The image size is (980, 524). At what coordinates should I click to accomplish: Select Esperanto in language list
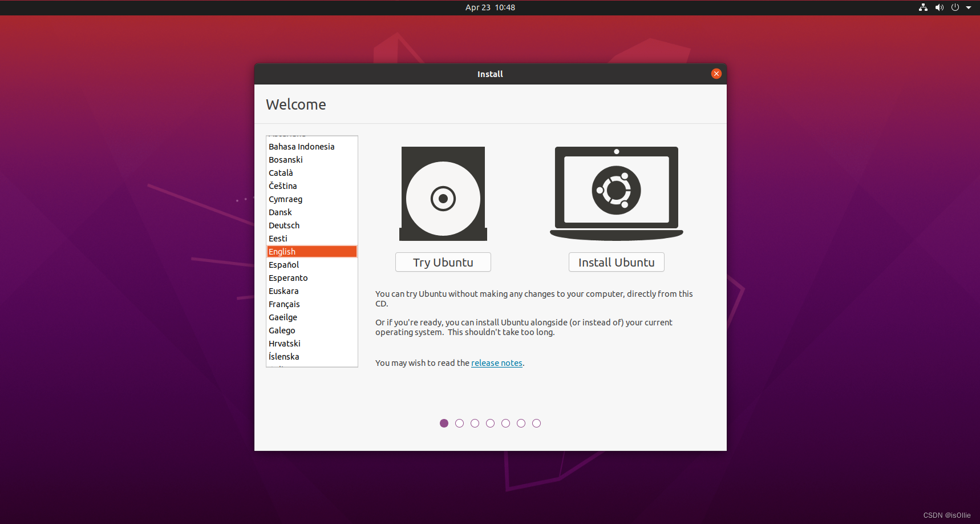[312, 278]
